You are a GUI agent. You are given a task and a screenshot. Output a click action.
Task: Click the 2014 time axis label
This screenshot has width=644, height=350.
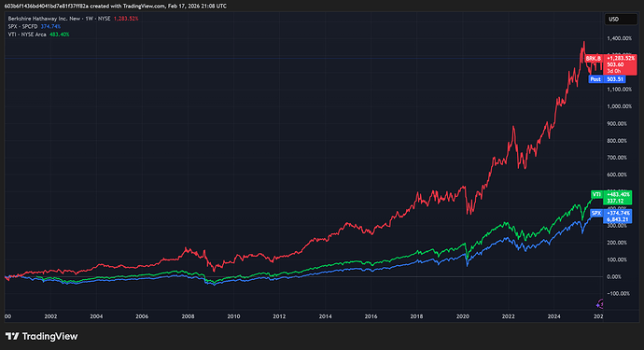tap(326, 316)
